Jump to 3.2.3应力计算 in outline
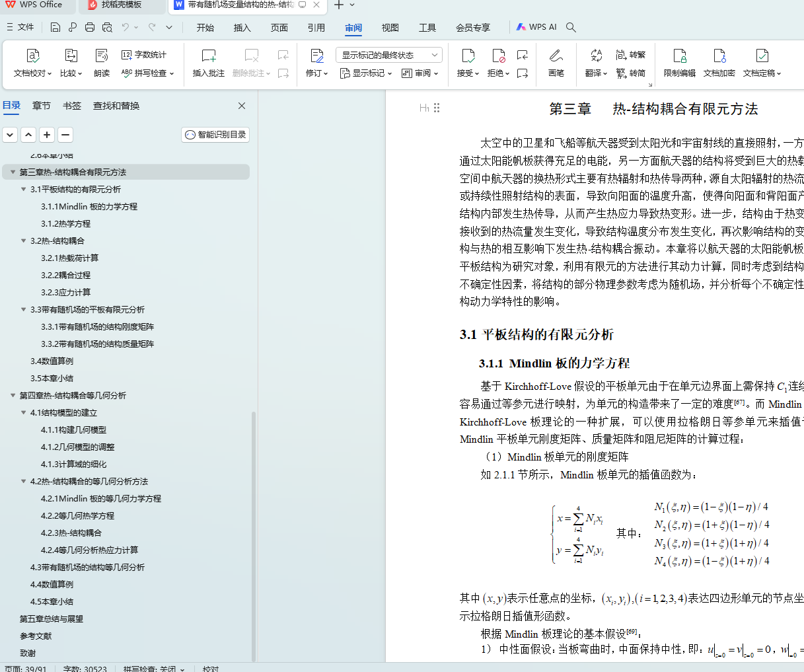The width and height of the screenshot is (804, 672). click(x=65, y=293)
